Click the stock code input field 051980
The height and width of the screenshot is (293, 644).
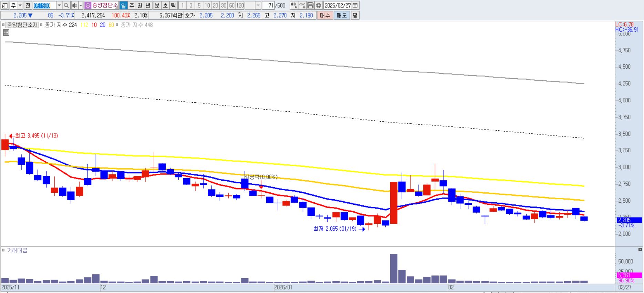44,6
